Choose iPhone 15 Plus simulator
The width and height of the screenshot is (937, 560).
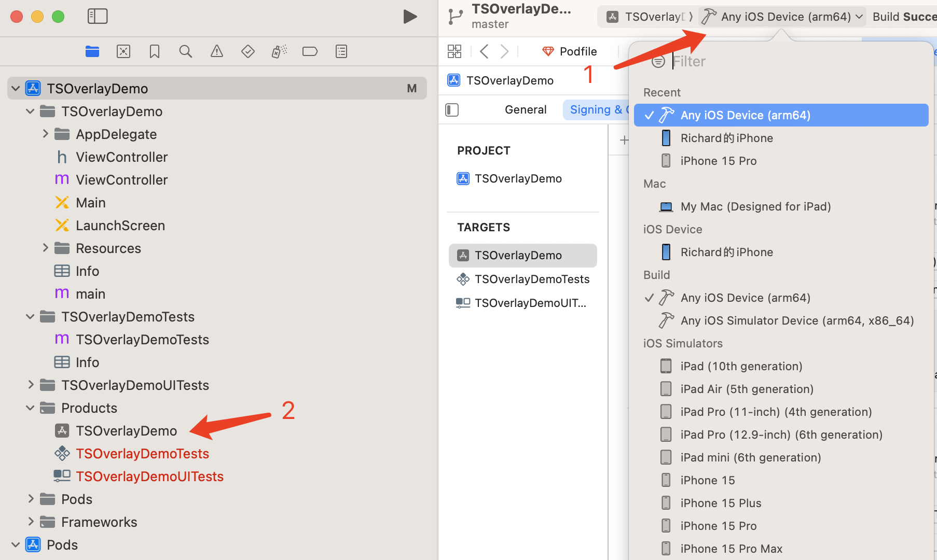781,503
